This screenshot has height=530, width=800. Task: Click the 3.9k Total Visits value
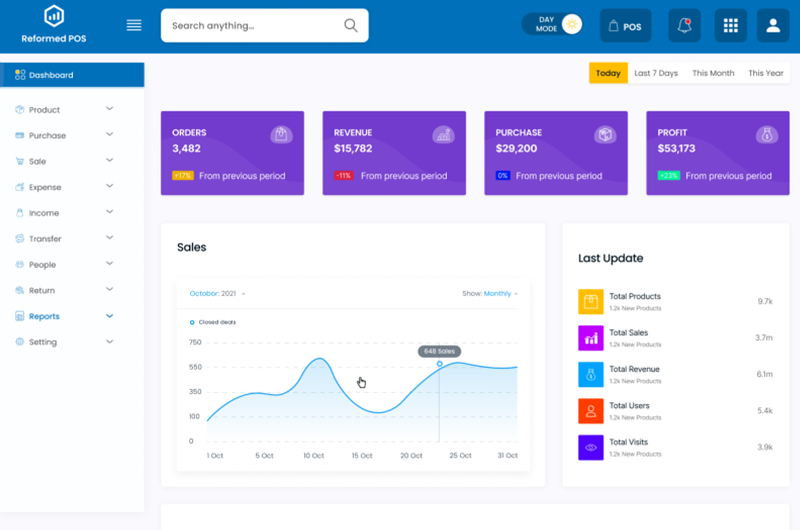point(765,447)
